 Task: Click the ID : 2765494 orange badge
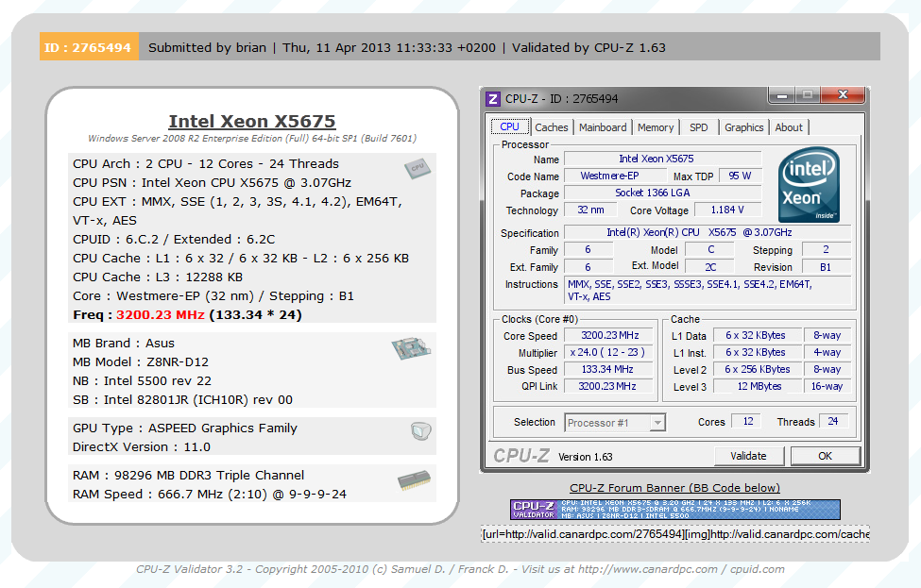[x=89, y=47]
